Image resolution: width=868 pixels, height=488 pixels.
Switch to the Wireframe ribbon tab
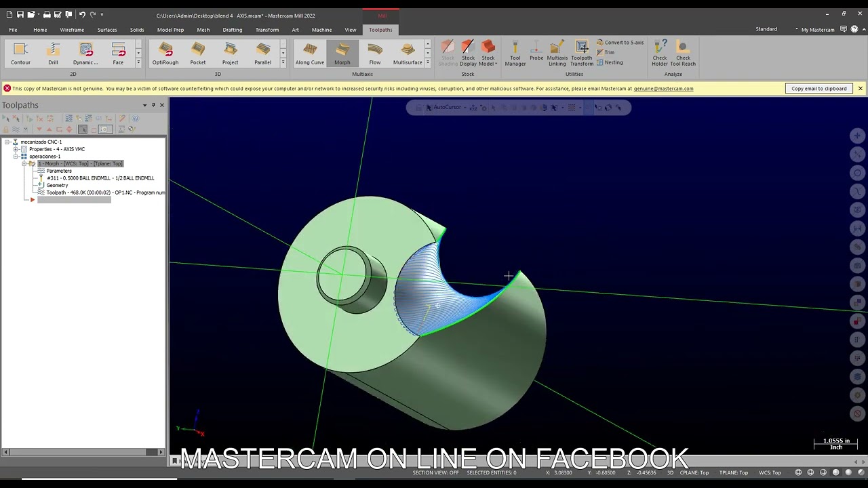(x=72, y=30)
